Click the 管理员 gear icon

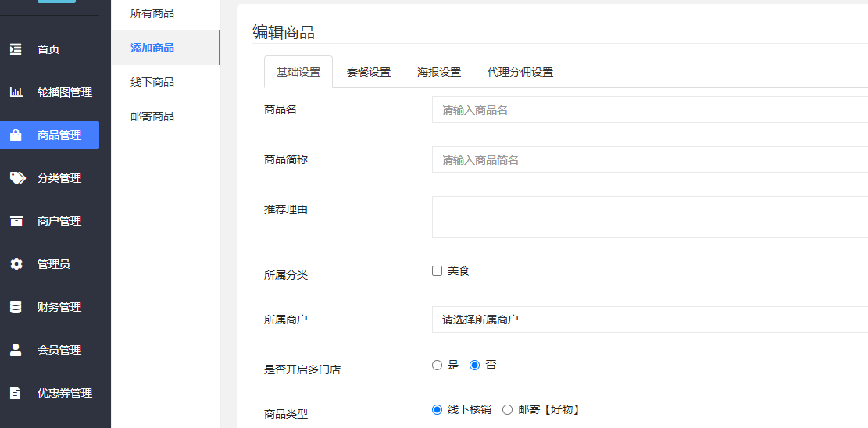pyautogui.click(x=16, y=264)
